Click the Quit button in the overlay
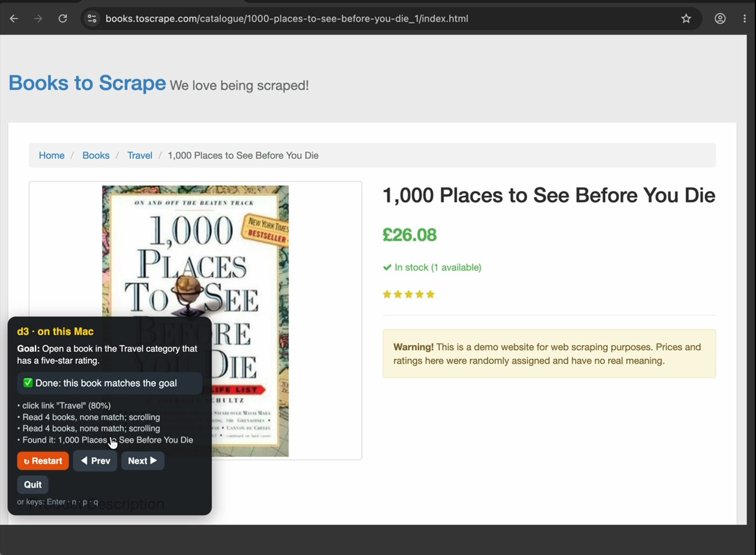Image resolution: width=756 pixels, height=555 pixels. [x=32, y=485]
